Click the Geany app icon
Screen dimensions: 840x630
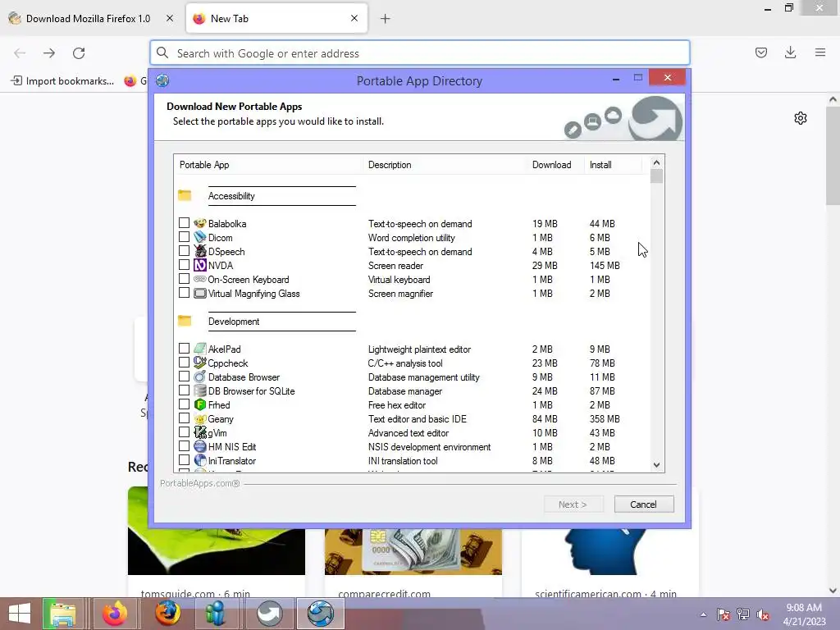pyautogui.click(x=200, y=418)
